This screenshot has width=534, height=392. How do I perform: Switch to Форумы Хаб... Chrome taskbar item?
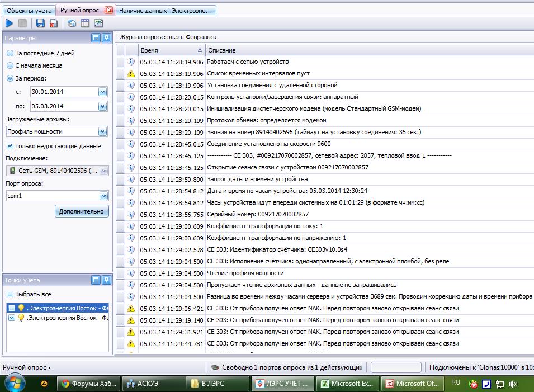[88, 384]
